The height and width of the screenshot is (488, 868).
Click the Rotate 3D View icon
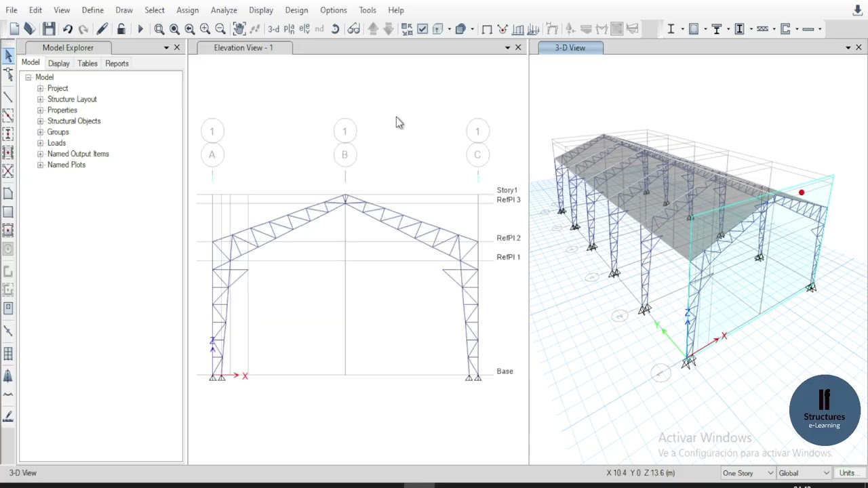(335, 28)
